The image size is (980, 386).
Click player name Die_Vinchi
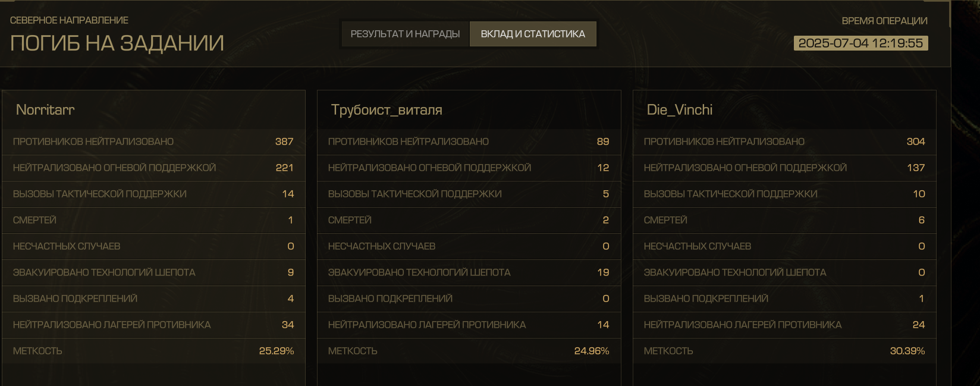679,109
